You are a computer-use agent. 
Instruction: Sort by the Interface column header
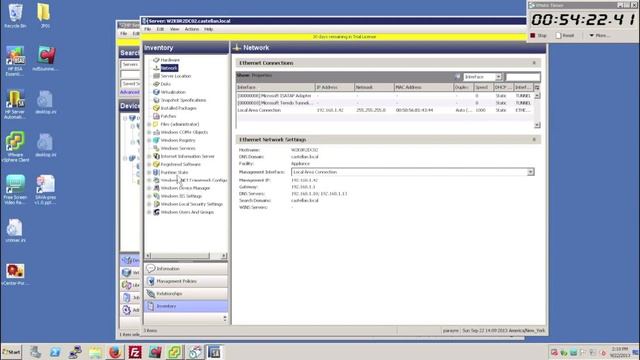click(x=275, y=87)
